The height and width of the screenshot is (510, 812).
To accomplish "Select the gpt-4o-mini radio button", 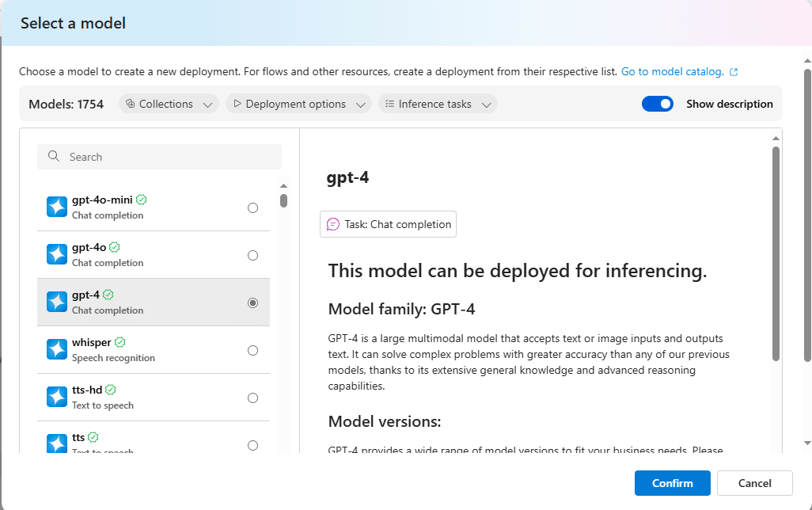I will 252,207.
